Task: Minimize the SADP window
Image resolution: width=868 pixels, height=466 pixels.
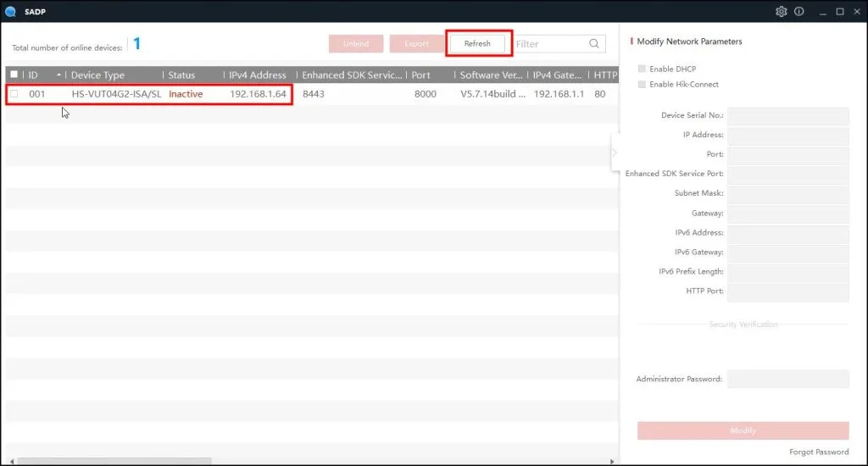Action: pyautogui.click(x=822, y=12)
